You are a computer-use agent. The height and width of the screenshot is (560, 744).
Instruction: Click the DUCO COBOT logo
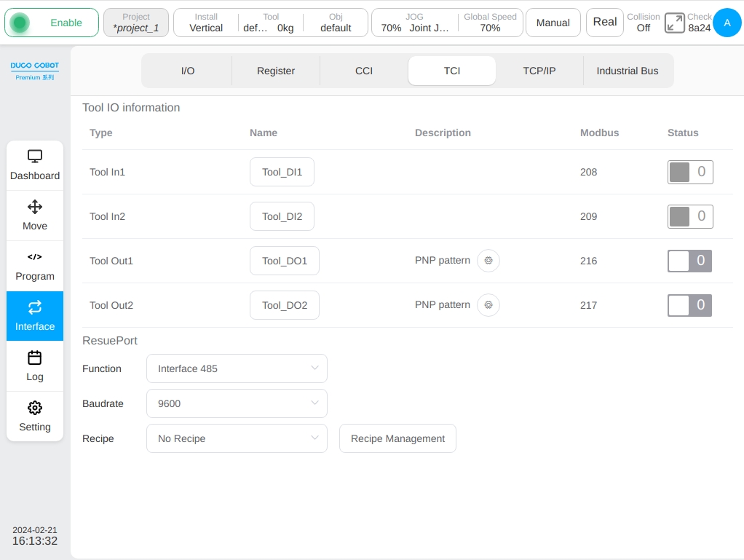(x=35, y=71)
